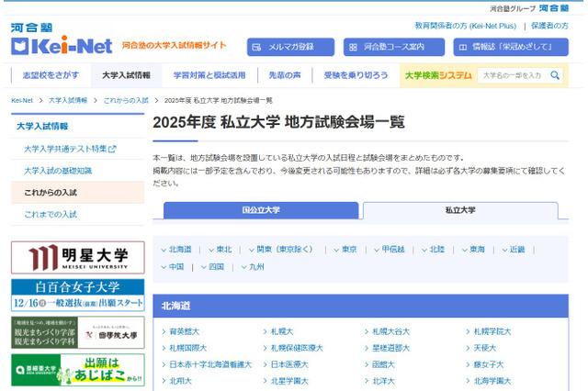Image resolution: width=588 pixels, height=391 pixels.
Task: Jump to 関東（東京除く） region anchor
Action: pos(280,250)
